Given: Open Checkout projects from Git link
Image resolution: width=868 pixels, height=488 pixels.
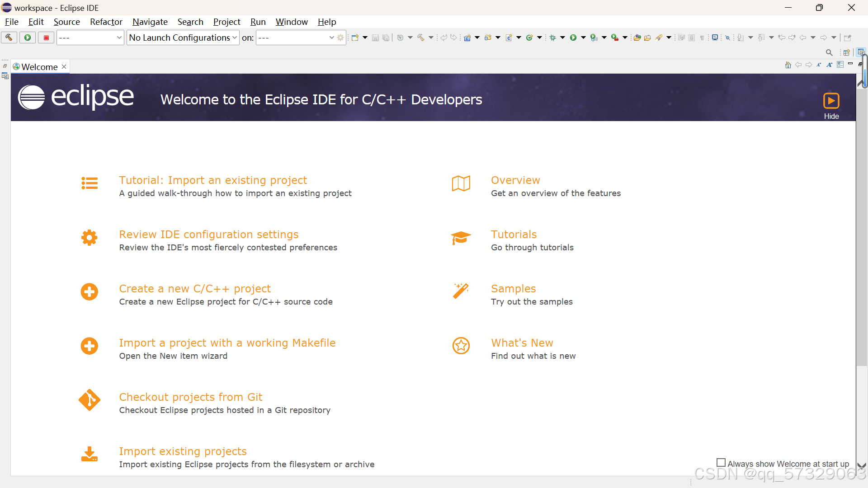Looking at the screenshot, I should coord(190,397).
